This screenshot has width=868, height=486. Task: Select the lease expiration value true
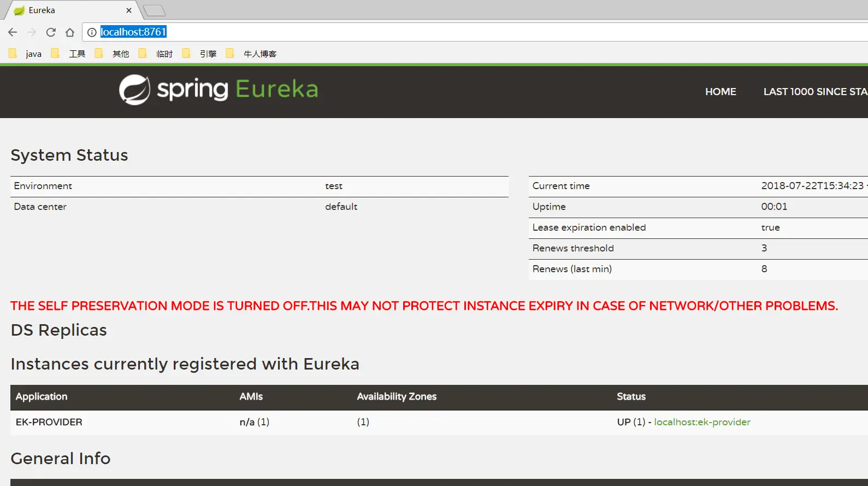770,227
